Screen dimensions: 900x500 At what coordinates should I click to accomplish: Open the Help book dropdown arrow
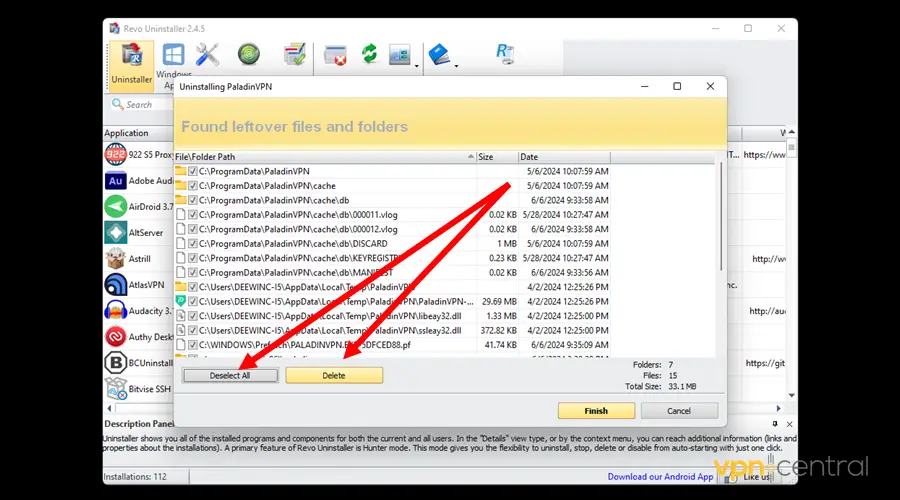[x=456, y=66]
